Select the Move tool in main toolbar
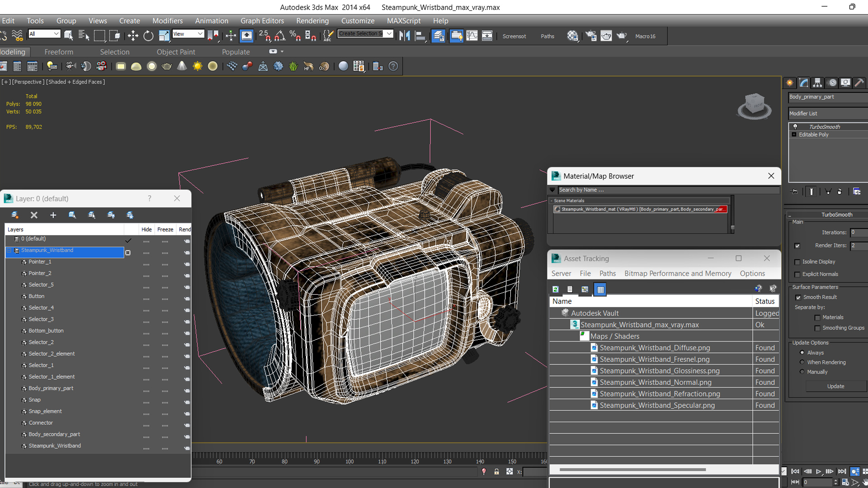The width and height of the screenshot is (868, 488). pos(133,36)
